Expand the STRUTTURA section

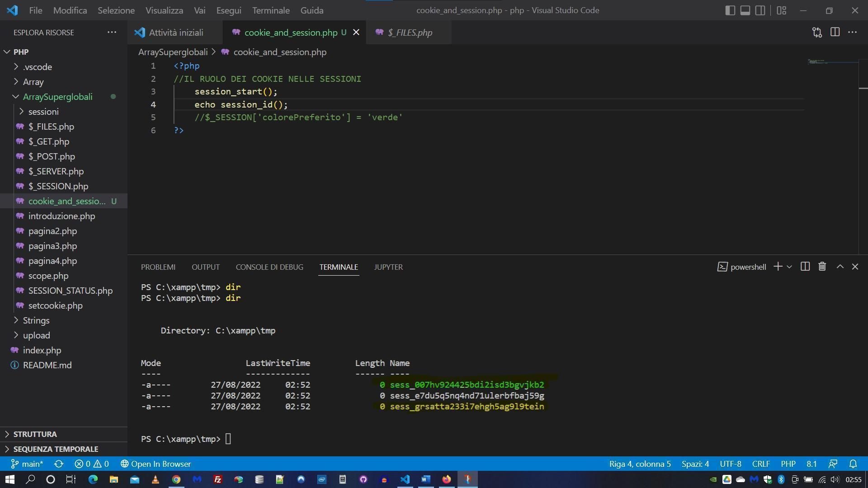pos(35,434)
